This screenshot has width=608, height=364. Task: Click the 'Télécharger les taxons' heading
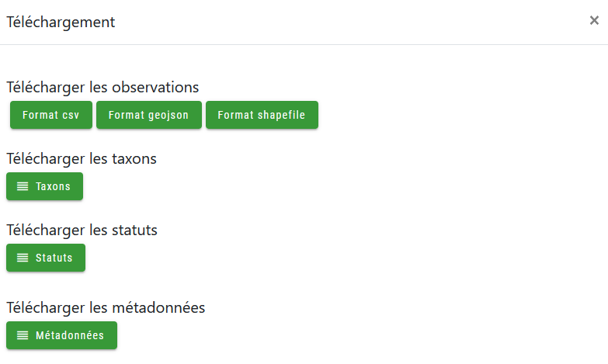click(82, 158)
